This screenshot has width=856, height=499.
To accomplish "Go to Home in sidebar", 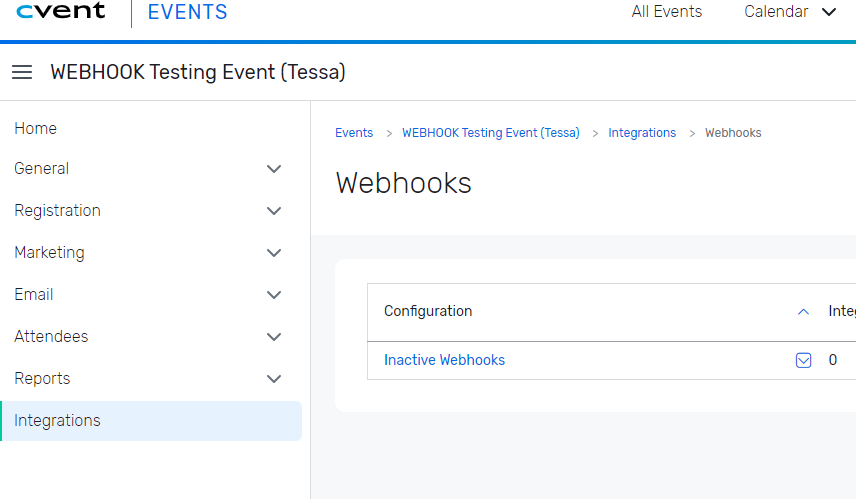I will pyautogui.click(x=35, y=128).
